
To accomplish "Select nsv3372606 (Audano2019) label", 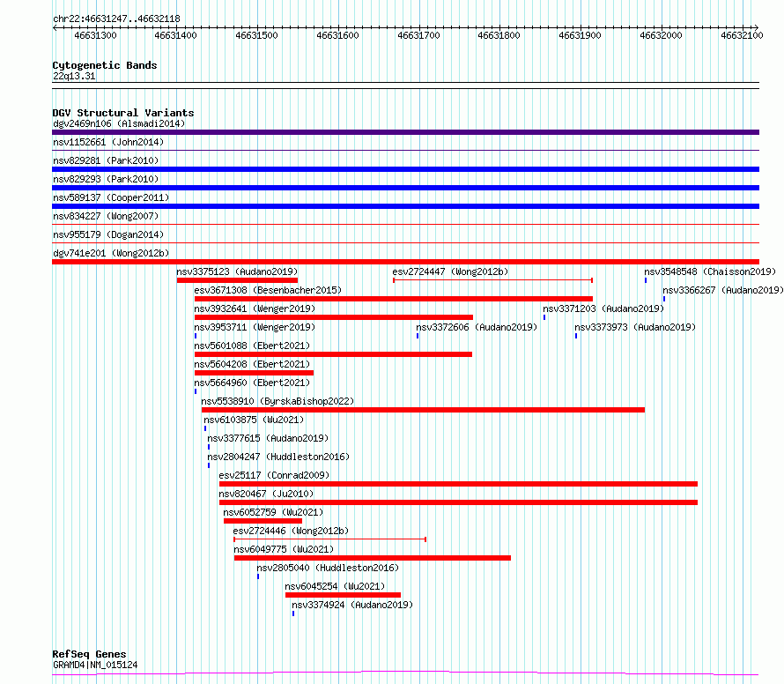I will [477, 327].
